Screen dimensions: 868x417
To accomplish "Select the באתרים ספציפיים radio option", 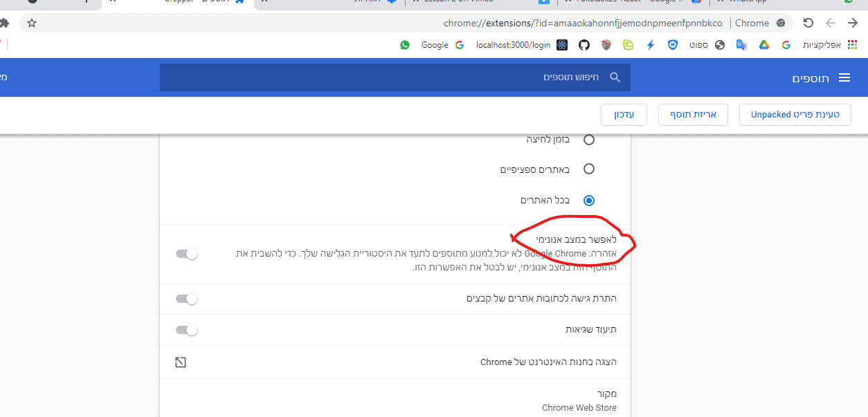I will click(x=589, y=169).
